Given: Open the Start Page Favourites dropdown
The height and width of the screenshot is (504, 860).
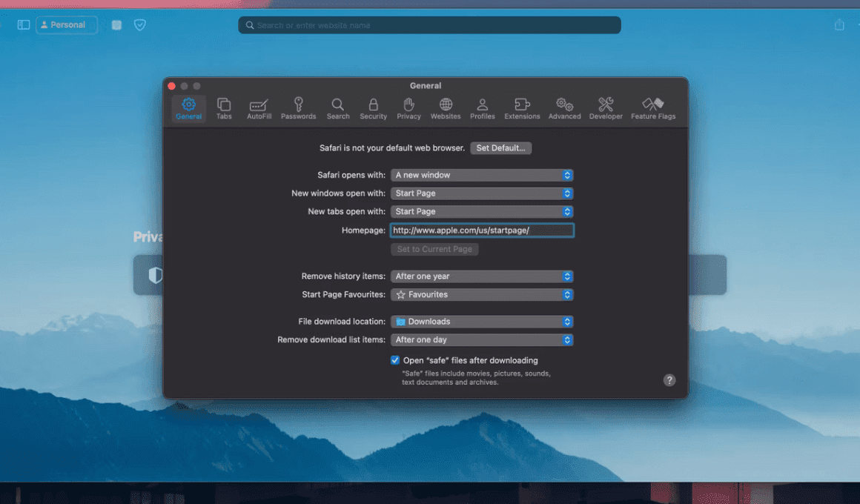Looking at the screenshot, I should 482,294.
